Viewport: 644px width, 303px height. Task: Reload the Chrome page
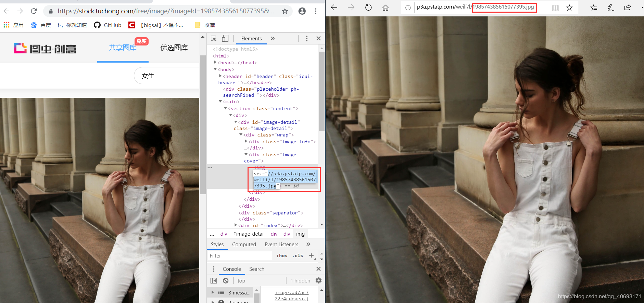(34, 11)
